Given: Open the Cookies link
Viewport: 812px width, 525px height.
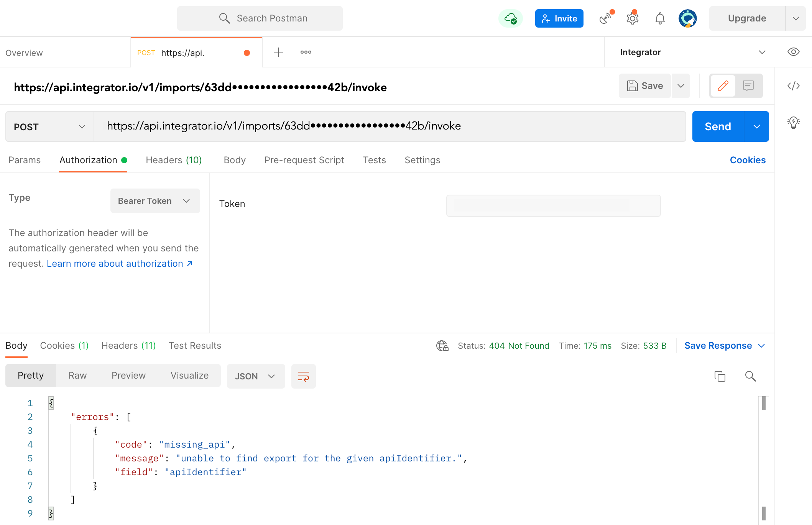Looking at the screenshot, I should coord(748,160).
